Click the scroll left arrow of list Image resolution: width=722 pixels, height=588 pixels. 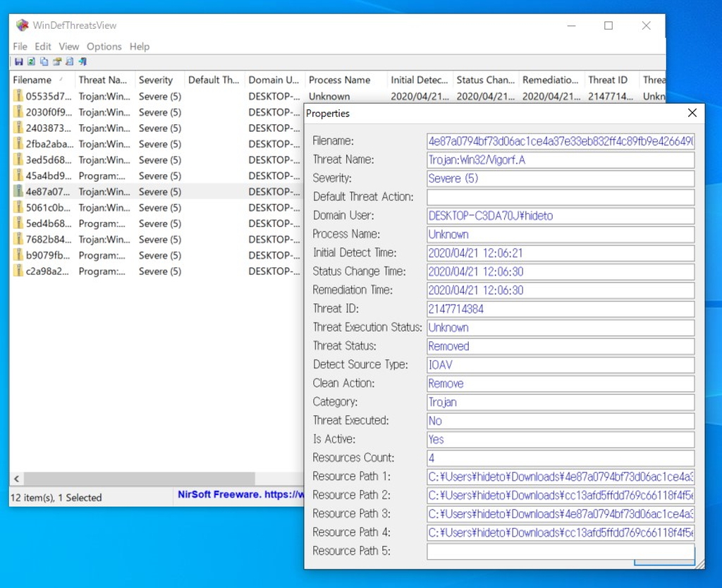(17, 479)
